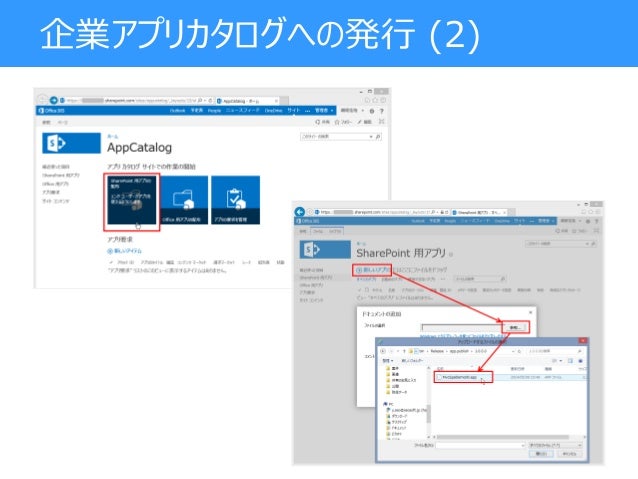The height and width of the screenshot is (479, 638).
Task: Open the Office 用アプリの配布 folder tile
Action: tap(184, 200)
